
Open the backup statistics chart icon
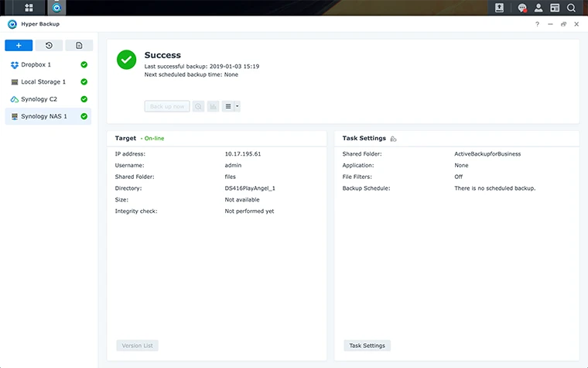[213, 106]
